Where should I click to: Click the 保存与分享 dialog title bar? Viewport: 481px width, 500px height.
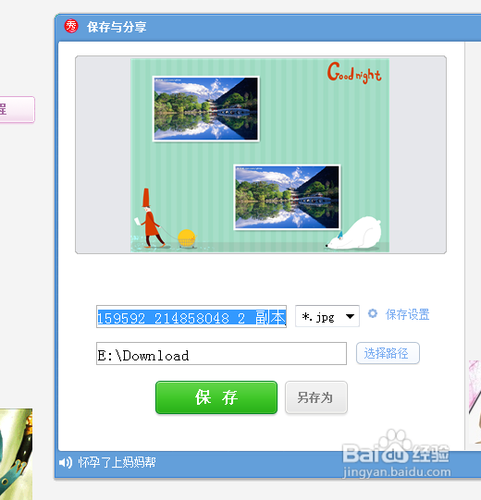point(268,27)
